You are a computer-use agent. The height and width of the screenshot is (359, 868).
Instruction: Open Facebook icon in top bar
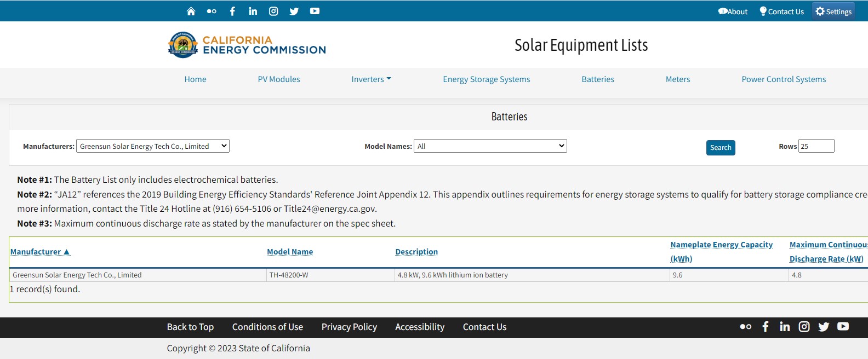click(x=232, y=11)
